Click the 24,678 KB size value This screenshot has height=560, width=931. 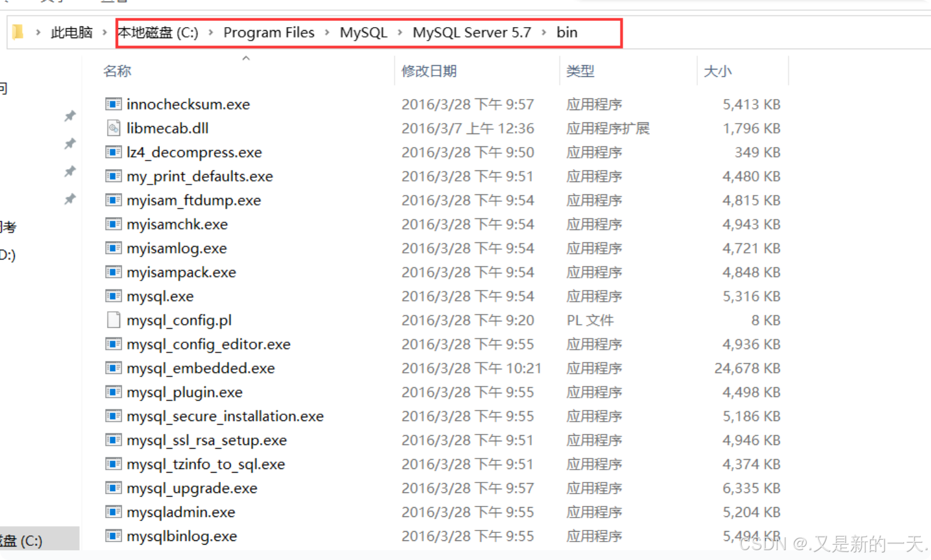[747, 368]
